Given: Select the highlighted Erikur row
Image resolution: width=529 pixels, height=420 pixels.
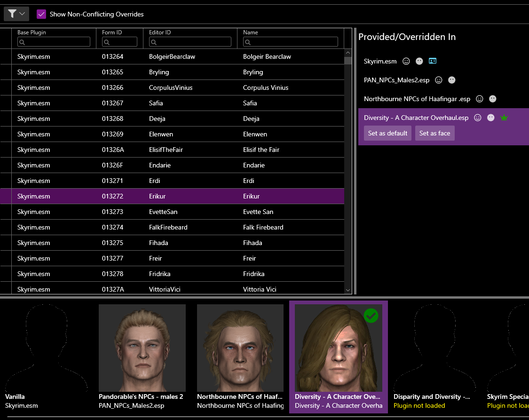Looking at the screenshot, I should coord(172,196).
